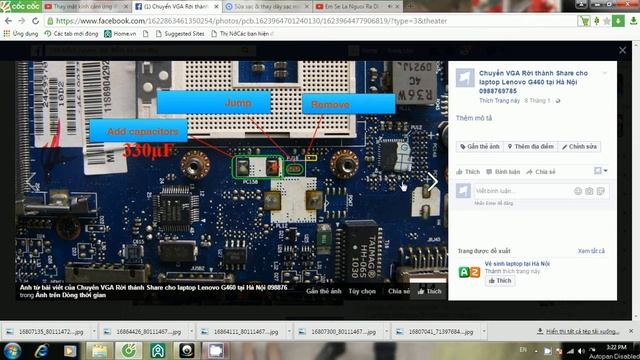Click Ảnh trên Dòng thời gian album link
The height and width of the screenshot is (360, 640).
point(71,295)
